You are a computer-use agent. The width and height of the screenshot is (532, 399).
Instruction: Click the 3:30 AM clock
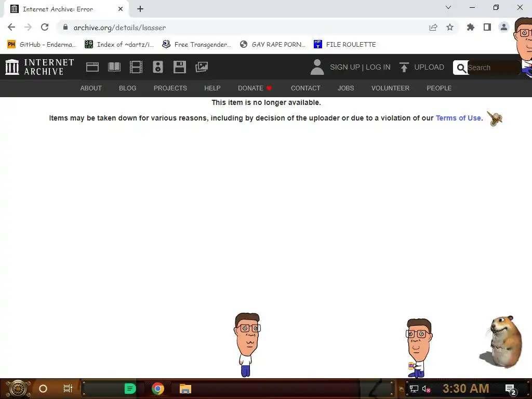(x=466, y=389)
